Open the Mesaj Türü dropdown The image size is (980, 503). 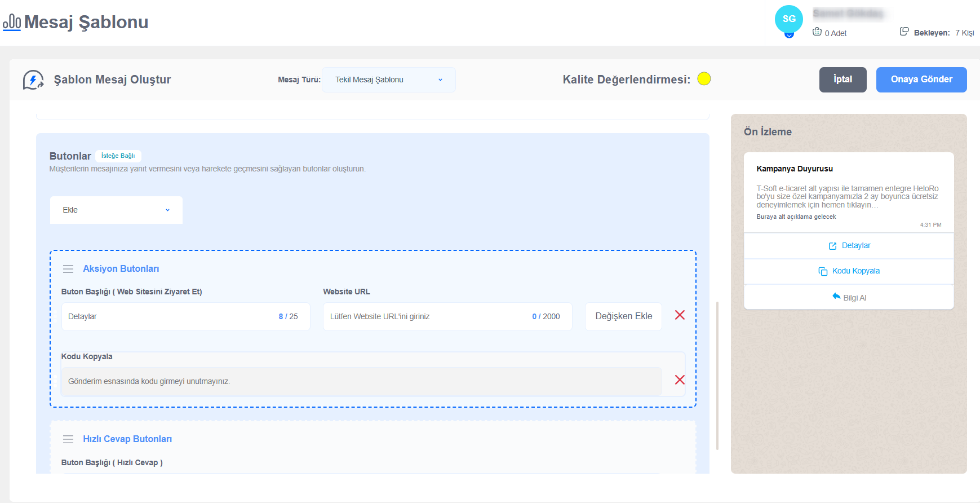pos(388,80)
